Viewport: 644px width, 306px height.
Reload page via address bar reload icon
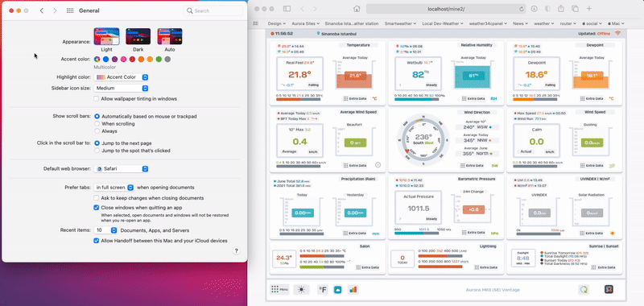pos(522,9)
